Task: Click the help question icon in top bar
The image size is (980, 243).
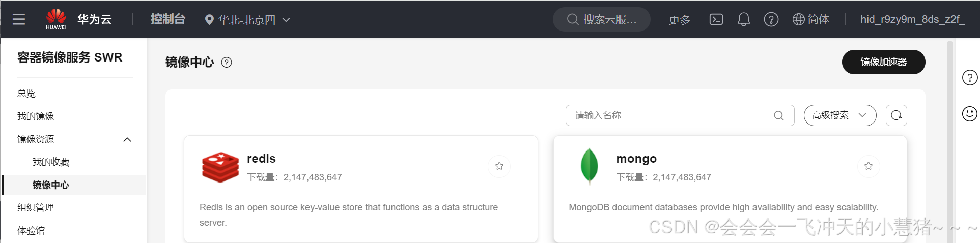Action: click(x=771, y=19)
